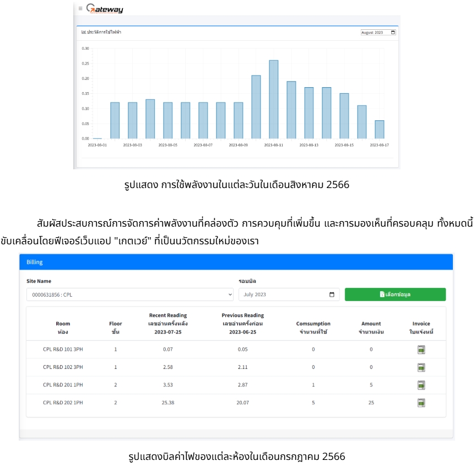Click the Billing panel header
The image size is (476, 466).
(236, 262)
